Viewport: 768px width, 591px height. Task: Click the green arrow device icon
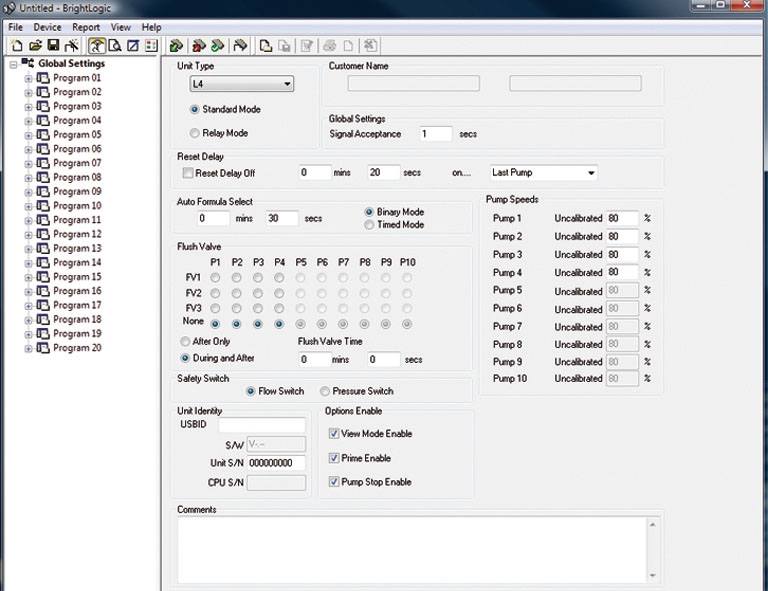[176, 46]
